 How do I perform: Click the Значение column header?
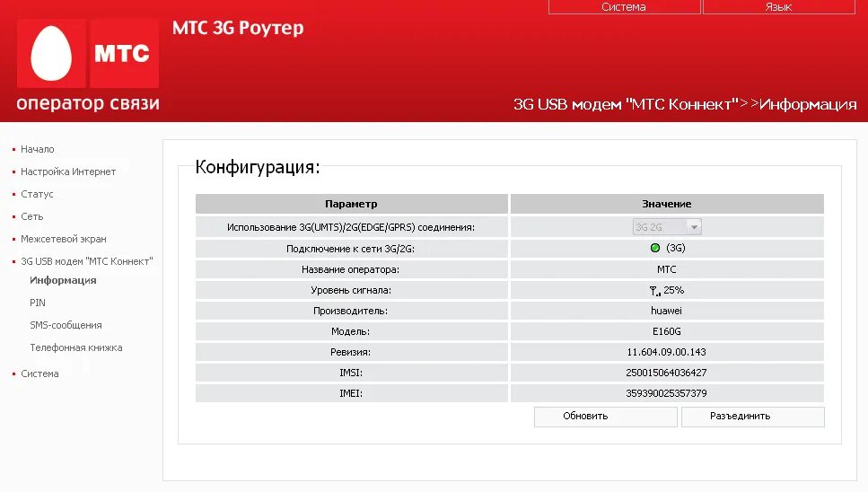point(667,204)
